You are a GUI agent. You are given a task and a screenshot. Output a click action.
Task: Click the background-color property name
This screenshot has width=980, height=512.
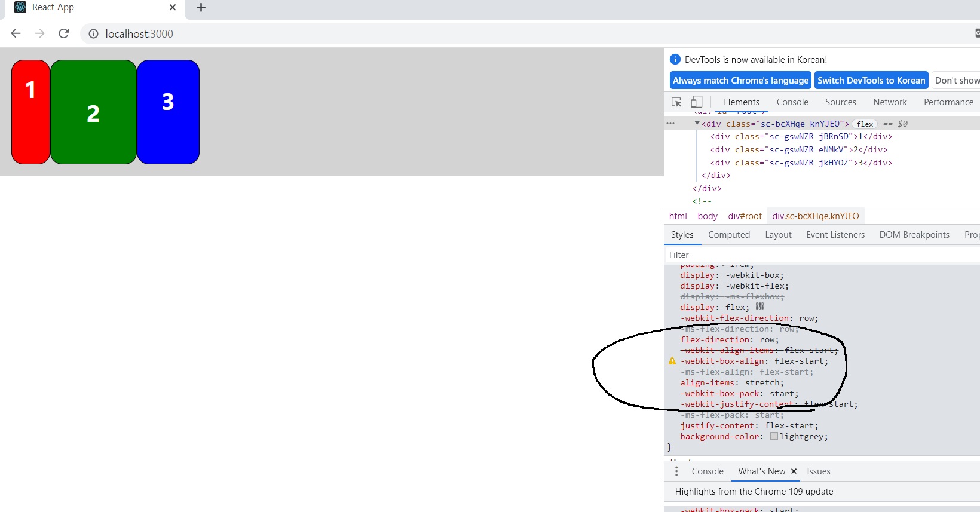click(x=719, y=437)
